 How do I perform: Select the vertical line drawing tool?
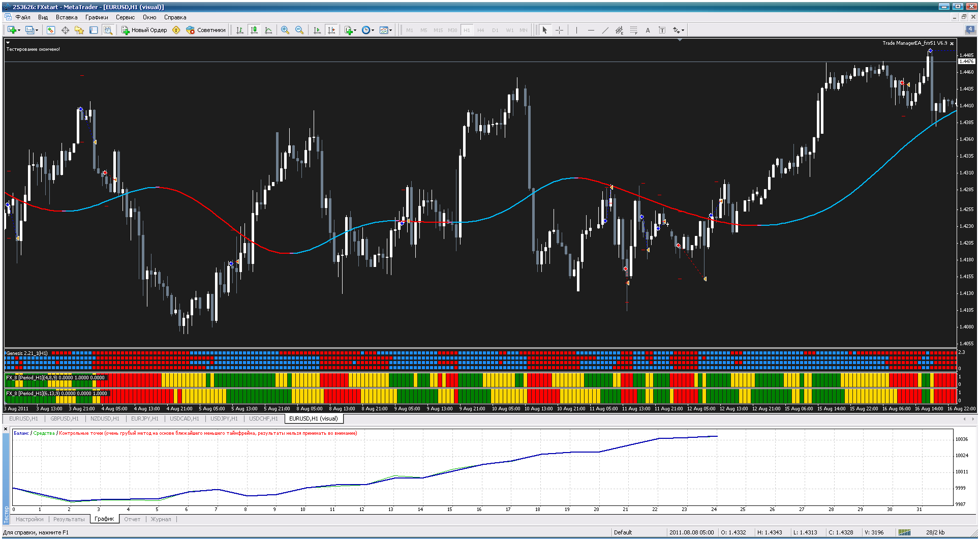point(576,30)
